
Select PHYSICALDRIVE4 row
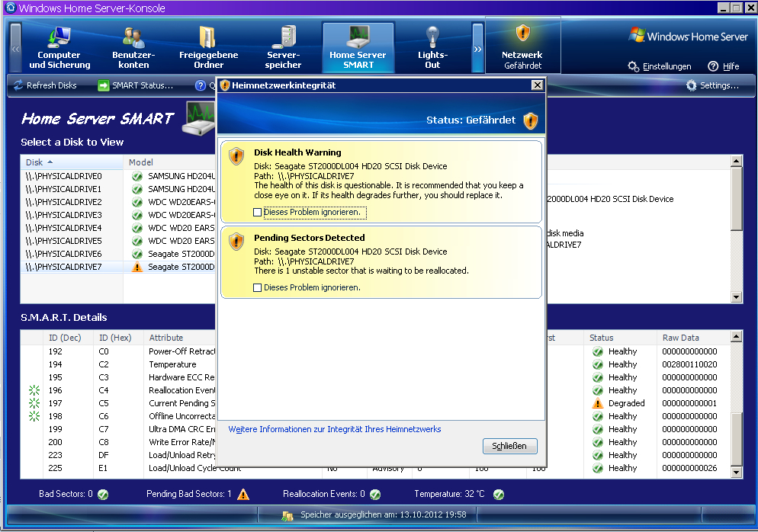pyautogui.click(x=118, y=228)
